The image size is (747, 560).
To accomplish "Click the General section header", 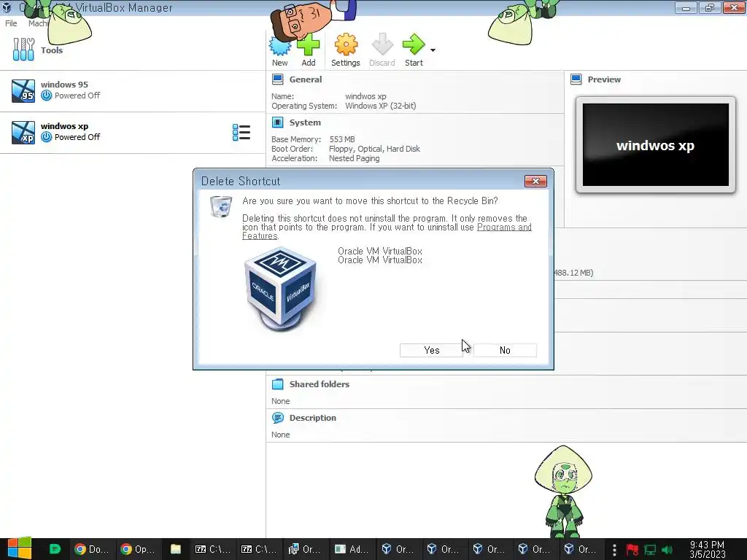I will (306, 79).
